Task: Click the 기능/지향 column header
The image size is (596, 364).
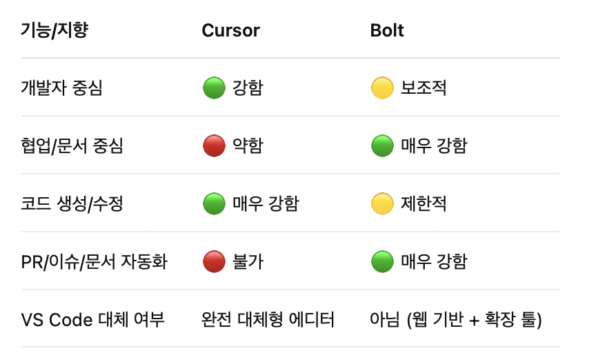Action: pos(54,30)
